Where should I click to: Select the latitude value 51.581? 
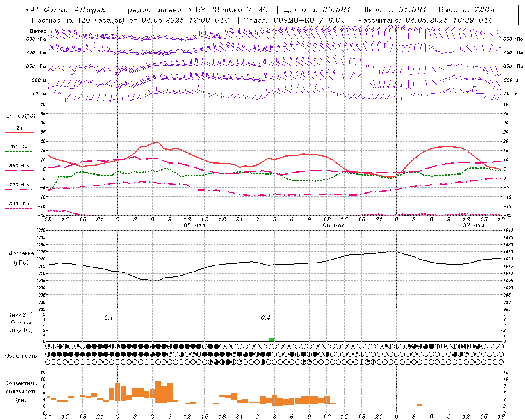(x=413, y=10)
